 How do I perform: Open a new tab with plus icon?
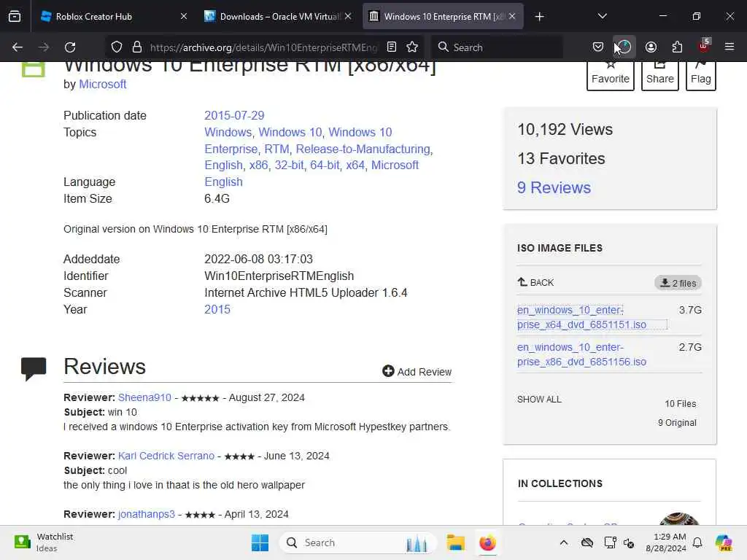click(539, 17)
